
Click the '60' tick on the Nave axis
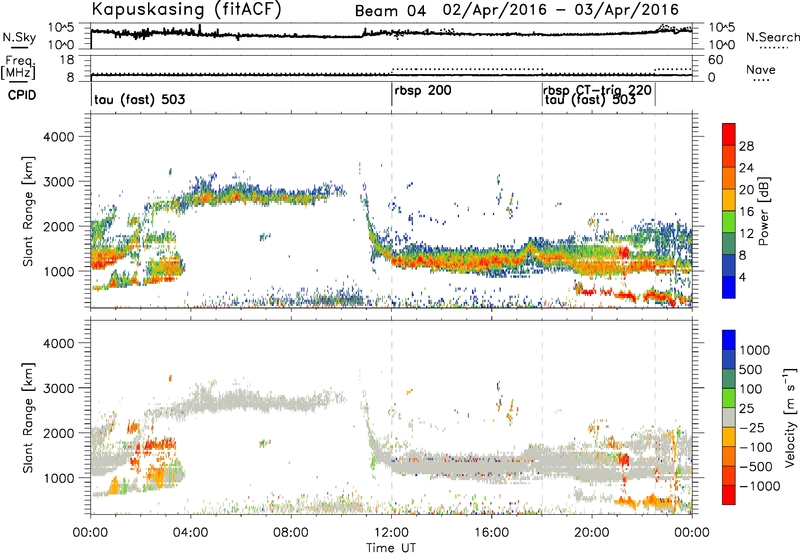[716, 60]
